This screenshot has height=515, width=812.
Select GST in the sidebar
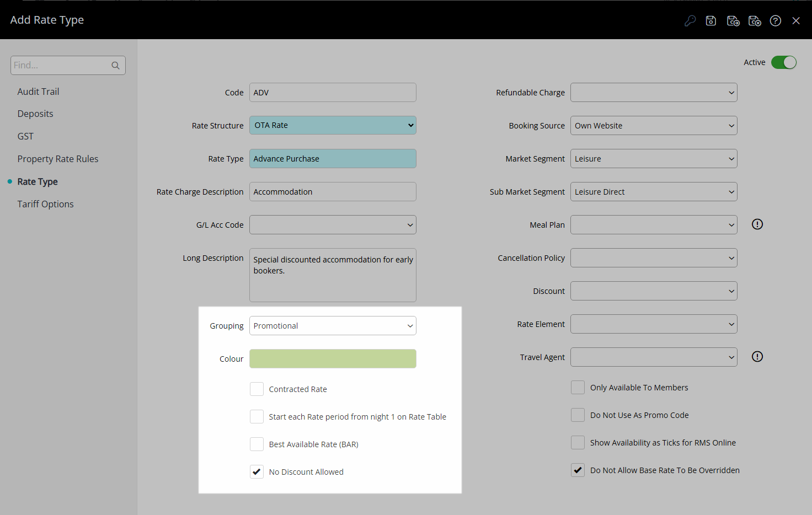coord(25,136)
